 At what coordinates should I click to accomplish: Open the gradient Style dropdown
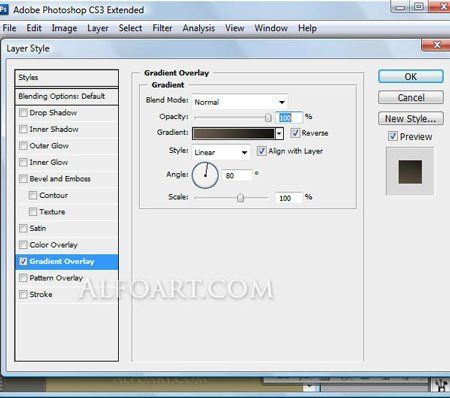point(221,152)
